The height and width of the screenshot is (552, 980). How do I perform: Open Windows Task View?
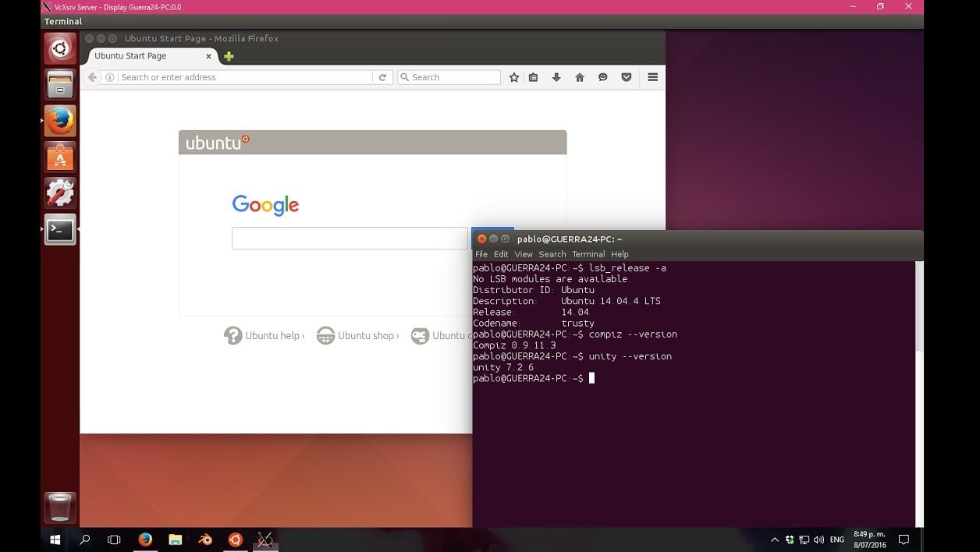(114, 540)
